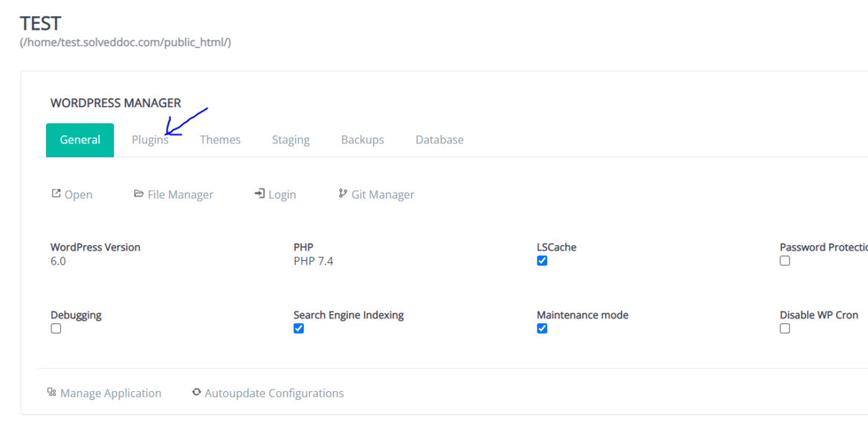Enable Disable WP Cron option
This screenshot has width=868, height=446.
(x=785, y=328)
